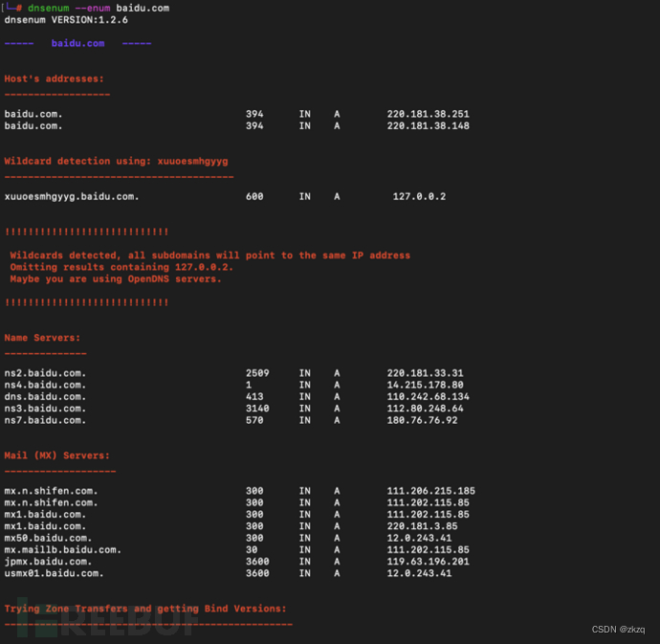Click the 'dns.baidu.com.' entry
Image resolution: width=660 pixels, height=644 pixels.
point(45,397)
